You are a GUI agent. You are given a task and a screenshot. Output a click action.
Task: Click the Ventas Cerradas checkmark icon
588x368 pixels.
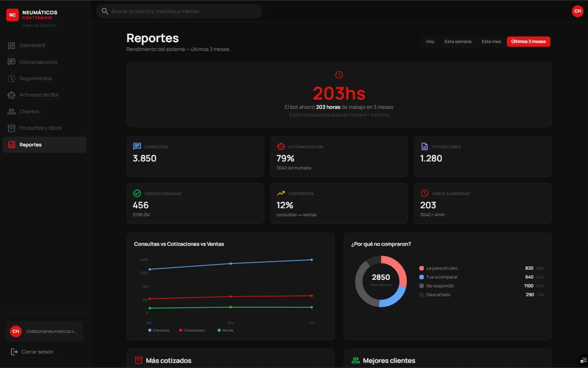tap(137, 193)
